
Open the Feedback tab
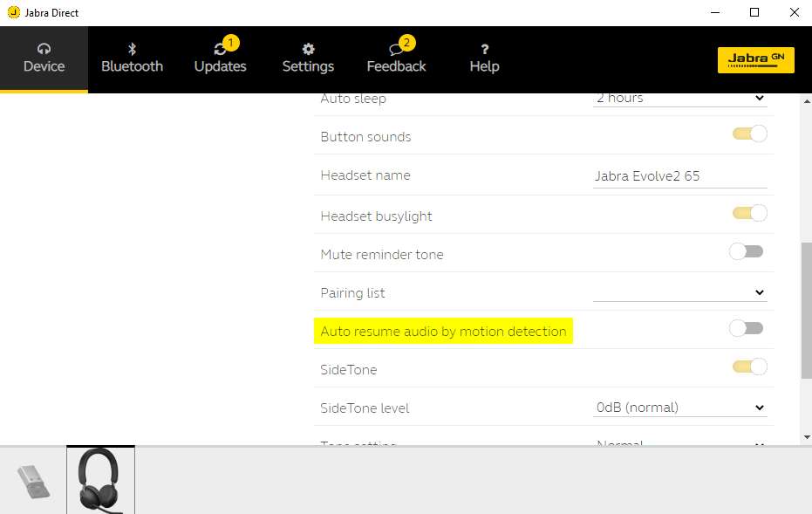pos(396,59)
